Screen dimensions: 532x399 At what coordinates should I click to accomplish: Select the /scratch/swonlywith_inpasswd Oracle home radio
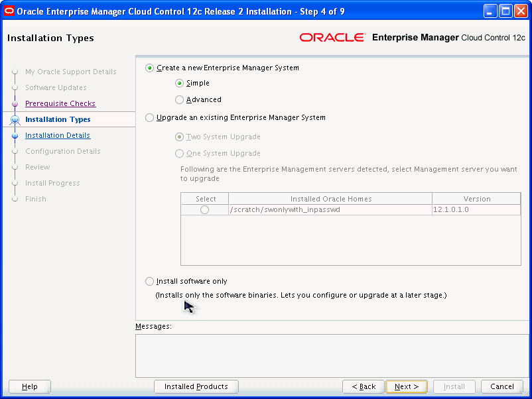(x=204, y=210)
